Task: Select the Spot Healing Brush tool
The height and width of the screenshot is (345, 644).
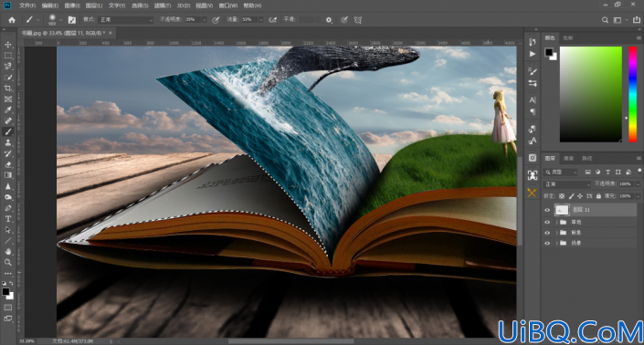Action: [8, 120]
